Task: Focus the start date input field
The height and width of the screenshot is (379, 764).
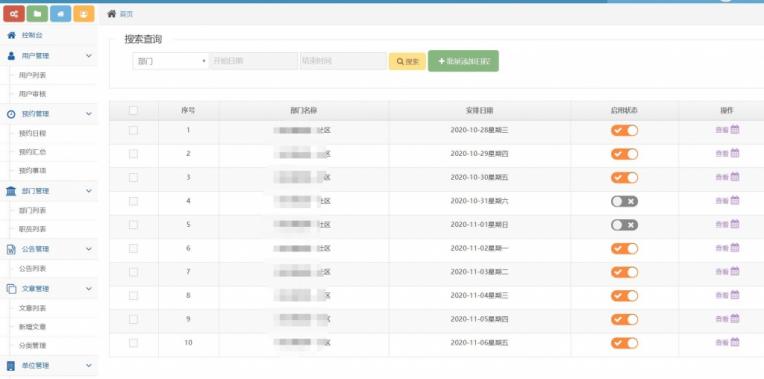Action: point(253,61)
